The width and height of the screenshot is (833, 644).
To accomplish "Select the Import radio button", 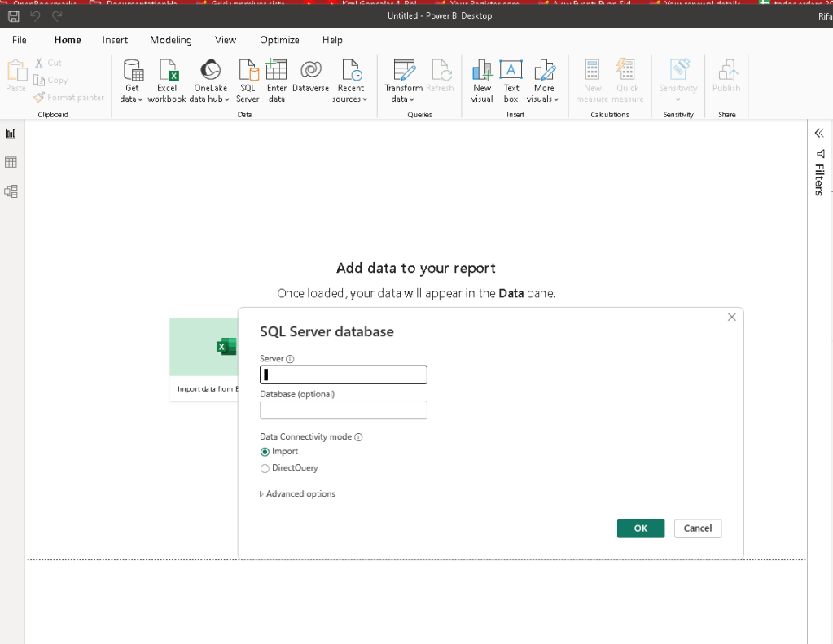I will 265,452.
